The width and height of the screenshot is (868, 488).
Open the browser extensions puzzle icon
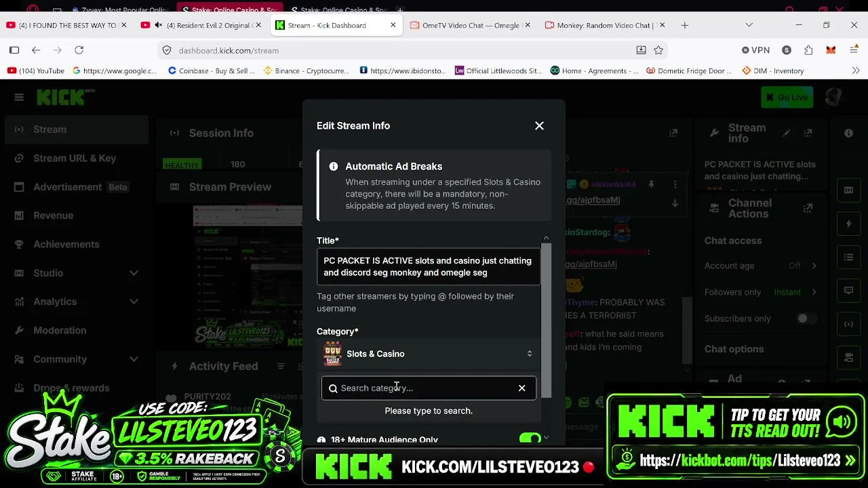point(808,50)
